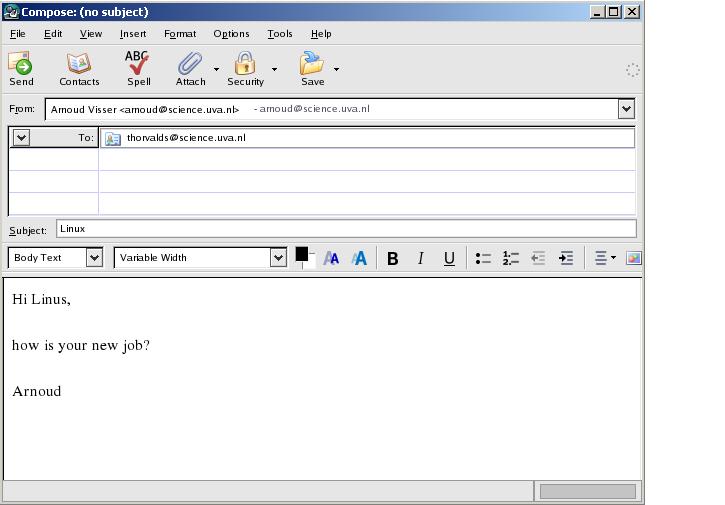
Task: Open the Variable Width font dropdown
Action: coord(279,258)
